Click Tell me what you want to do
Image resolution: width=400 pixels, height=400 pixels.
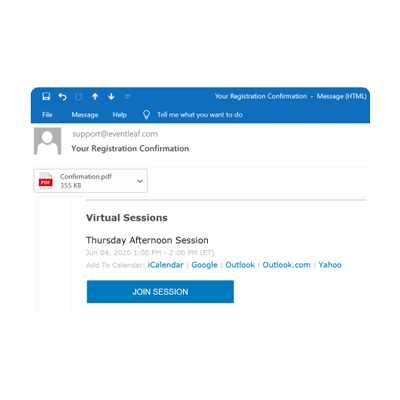(x=200, y=115)
